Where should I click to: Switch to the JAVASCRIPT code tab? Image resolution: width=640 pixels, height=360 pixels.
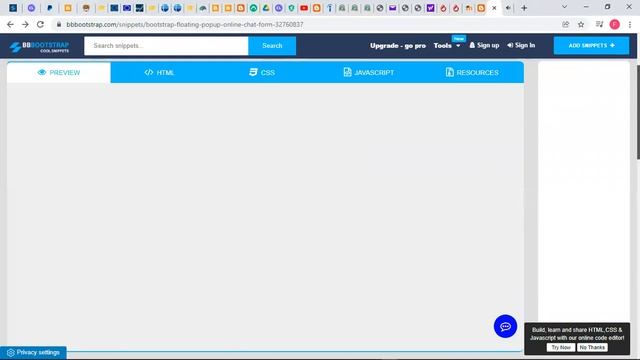pos(369,73)
